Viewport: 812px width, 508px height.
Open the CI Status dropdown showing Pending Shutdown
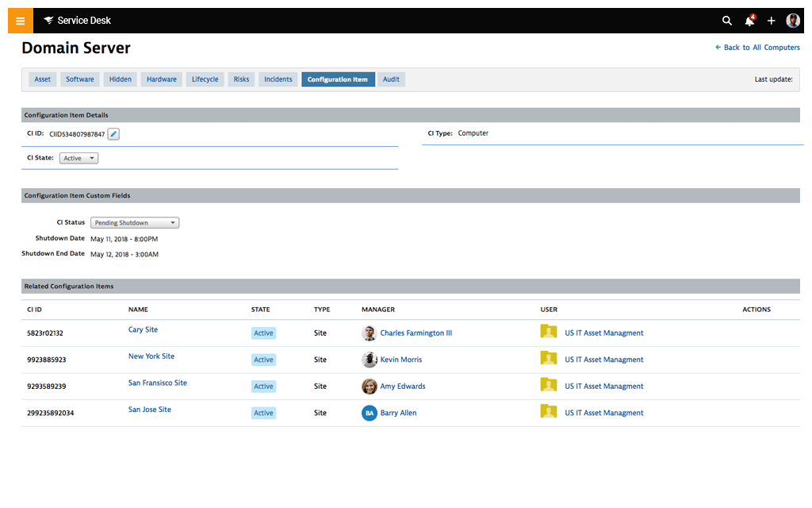coord(134,222)
